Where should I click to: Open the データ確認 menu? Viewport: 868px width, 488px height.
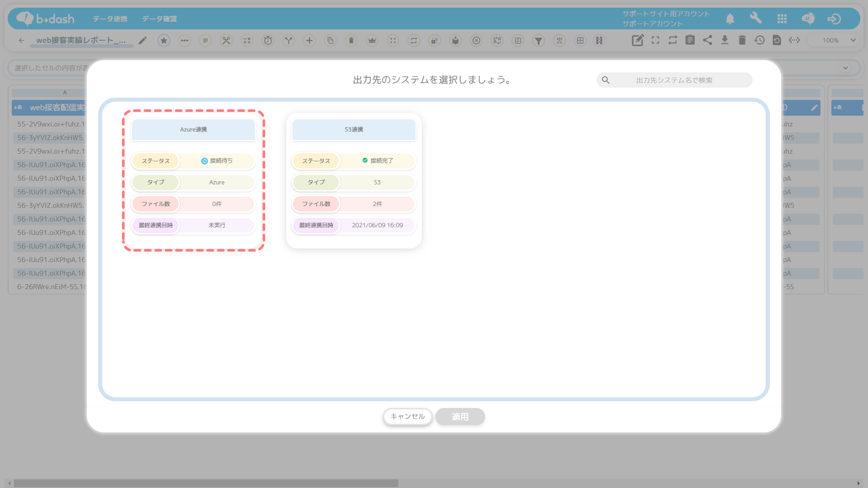[x=159, y=19]
